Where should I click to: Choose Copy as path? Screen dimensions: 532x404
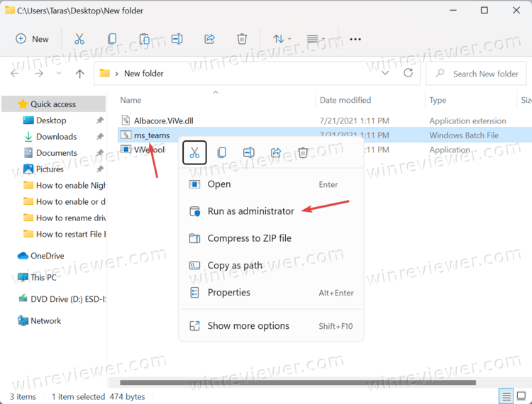(x=271, y=265)
